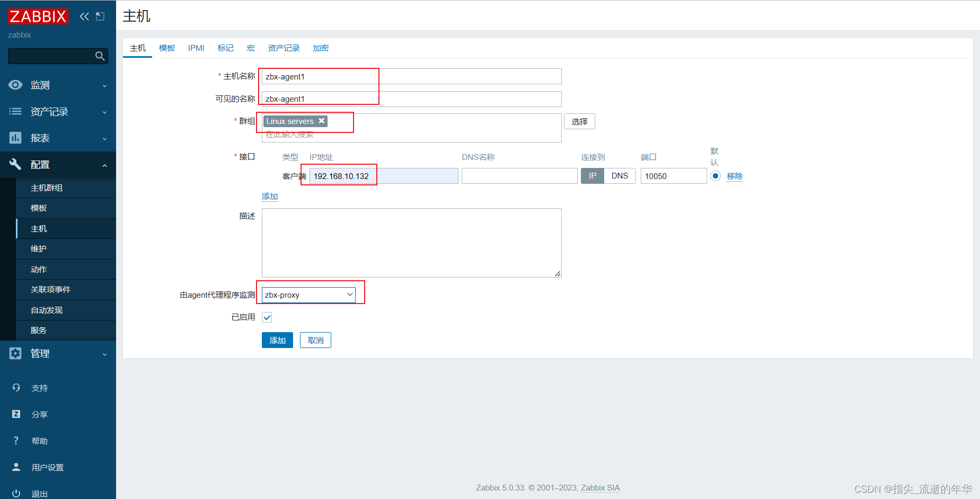Select the default interface radio button
Screen dimensions: 980x499
716,176
